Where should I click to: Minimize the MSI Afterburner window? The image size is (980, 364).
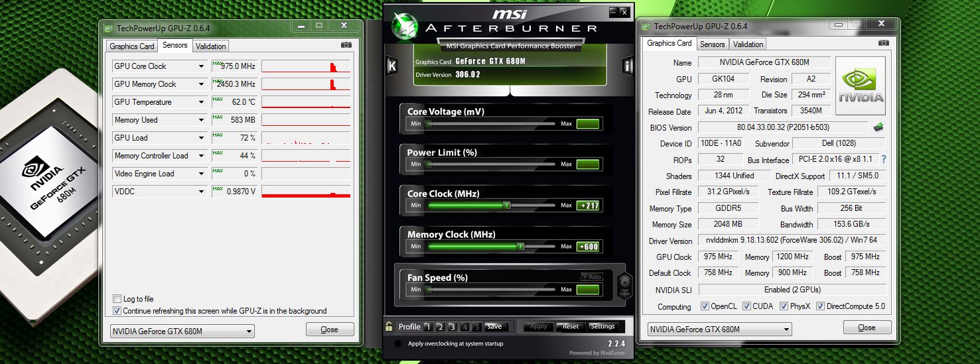tap(613, 12)
